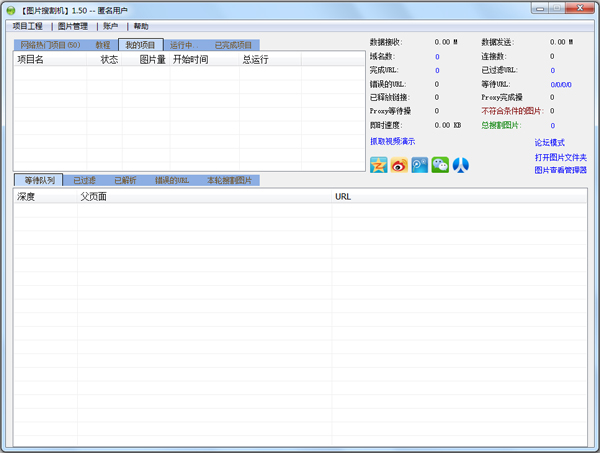Viewport: 600px width, 453px height.
Task: Open the 本轮搜刮图片 tab
Action: click(x=229, y=181)
